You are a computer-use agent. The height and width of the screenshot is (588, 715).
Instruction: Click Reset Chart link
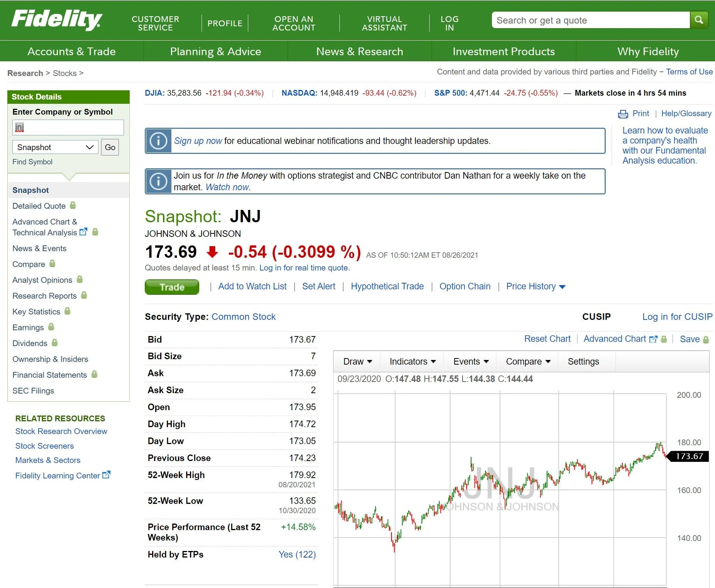[547, 339]
